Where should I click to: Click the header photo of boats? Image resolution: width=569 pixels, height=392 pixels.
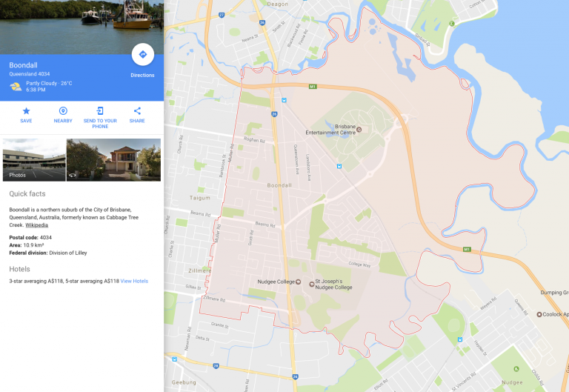click(81, 27)
